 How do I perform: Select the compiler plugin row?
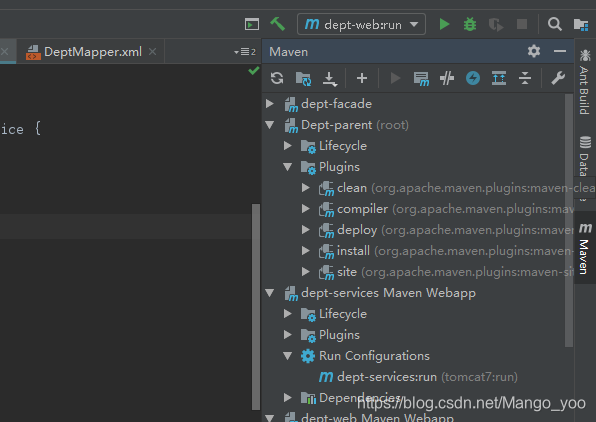[418, 209]
